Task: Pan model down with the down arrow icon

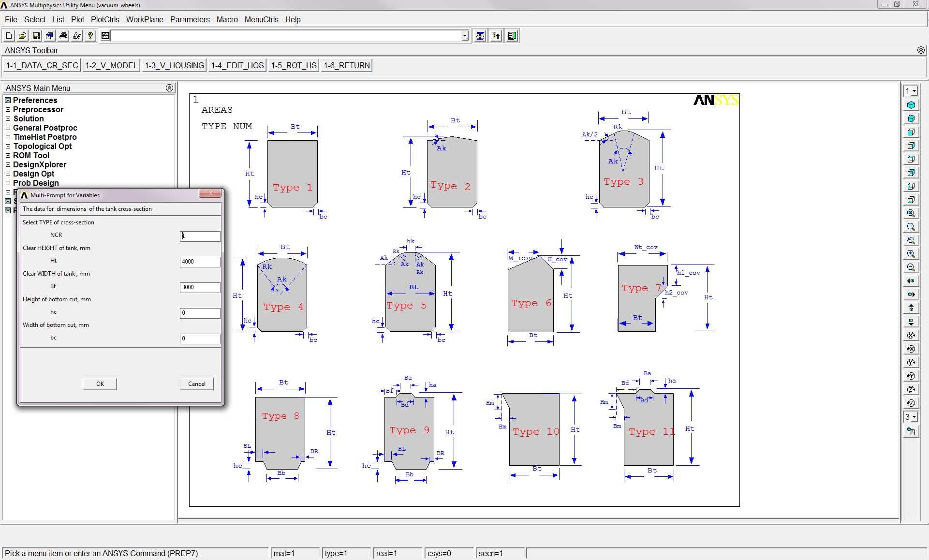Action: (911, 322)
